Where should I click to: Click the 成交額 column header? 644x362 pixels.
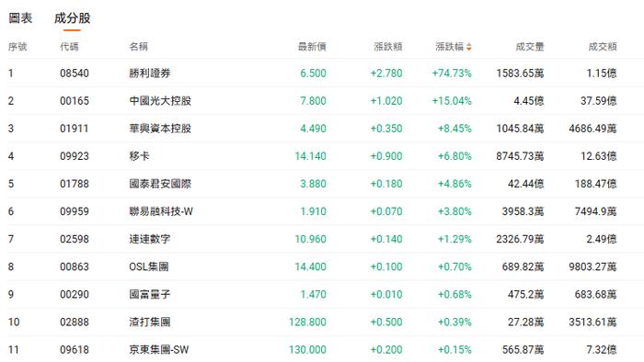[x=603, y=47]
